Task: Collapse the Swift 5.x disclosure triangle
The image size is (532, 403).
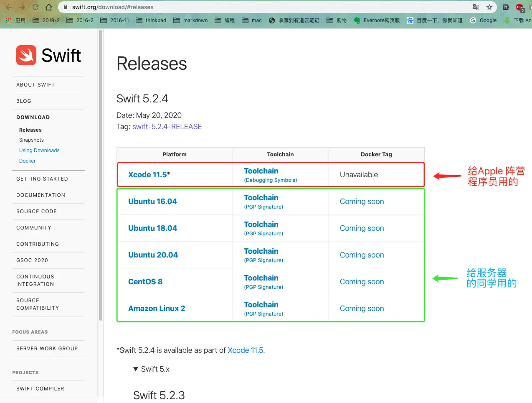Action: [135, 369]
